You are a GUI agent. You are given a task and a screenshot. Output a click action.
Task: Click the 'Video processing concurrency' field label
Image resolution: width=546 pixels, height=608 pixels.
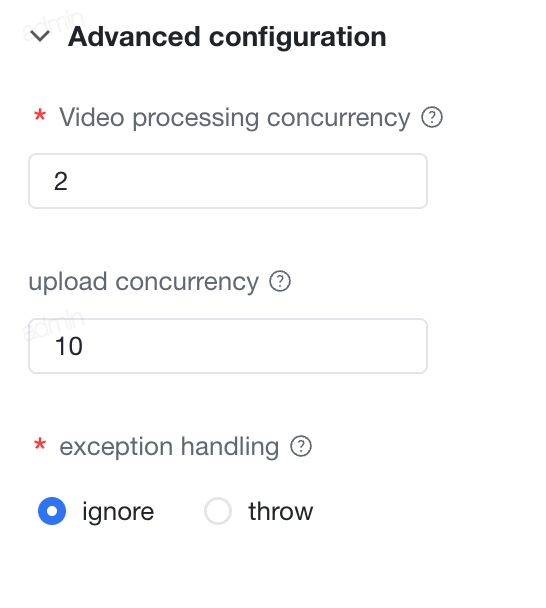[x=235, y=117]
